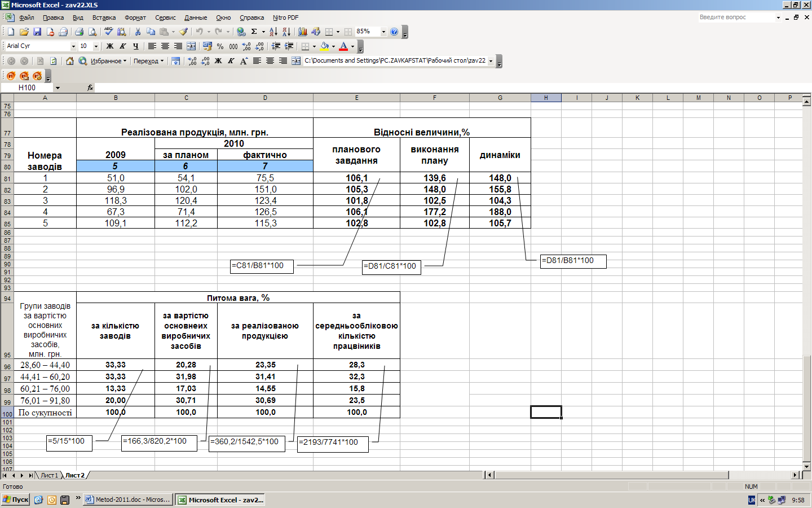
Task: Expand the Переход menu
Action: pos(149,61)
